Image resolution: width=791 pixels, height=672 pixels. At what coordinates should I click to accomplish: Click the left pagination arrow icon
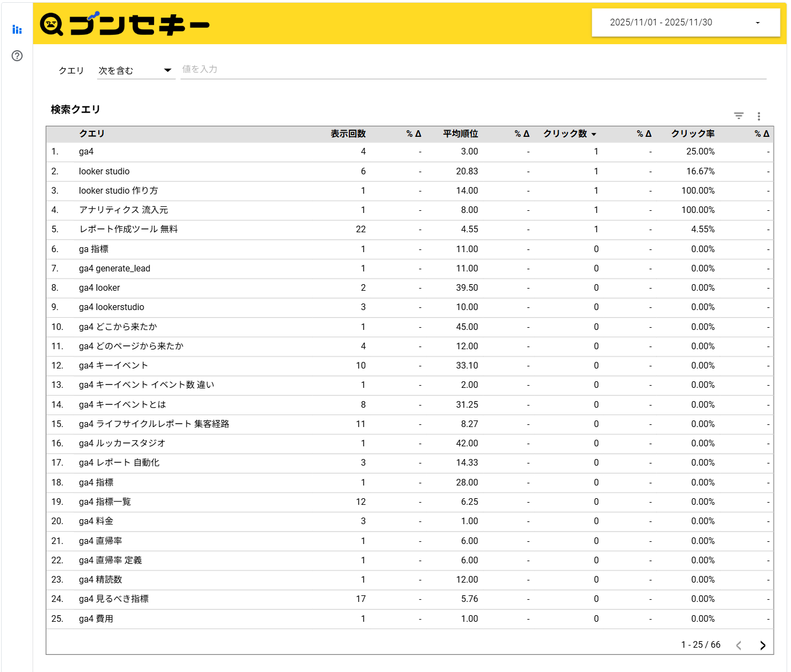tap(739, 645)
